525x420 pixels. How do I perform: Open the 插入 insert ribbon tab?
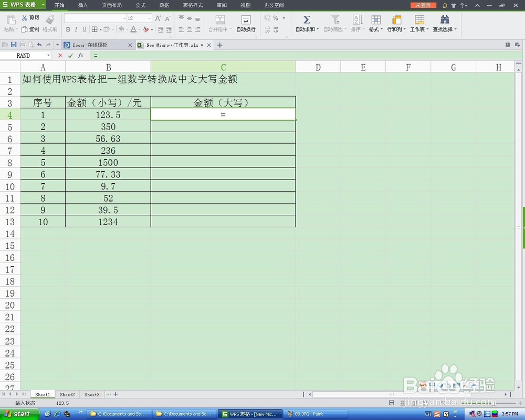click(x=82, y=5)
